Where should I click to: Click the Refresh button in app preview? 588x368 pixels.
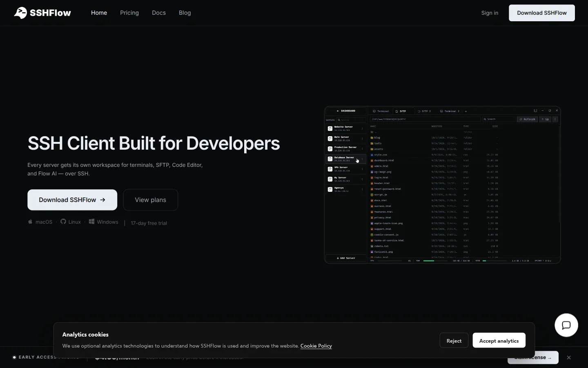point(527,119)
